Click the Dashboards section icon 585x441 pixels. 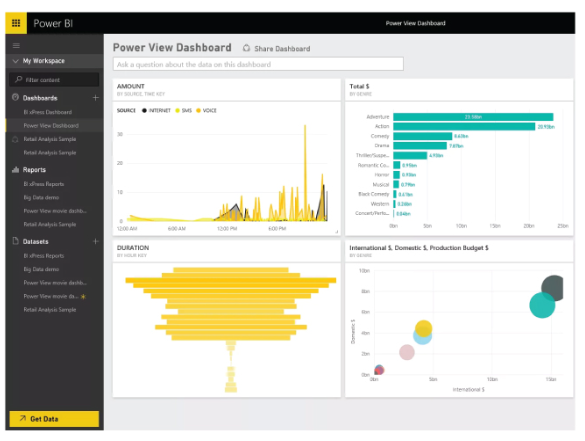[x=15, y=97]
